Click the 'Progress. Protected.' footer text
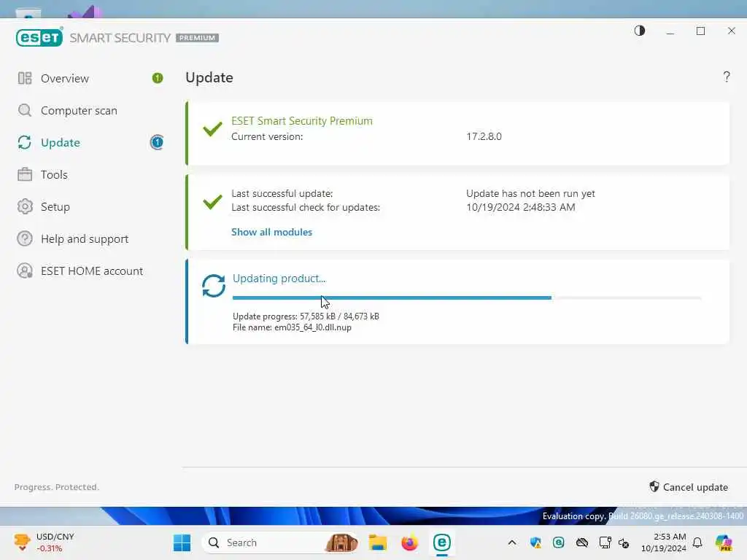 tap(57, 487)
